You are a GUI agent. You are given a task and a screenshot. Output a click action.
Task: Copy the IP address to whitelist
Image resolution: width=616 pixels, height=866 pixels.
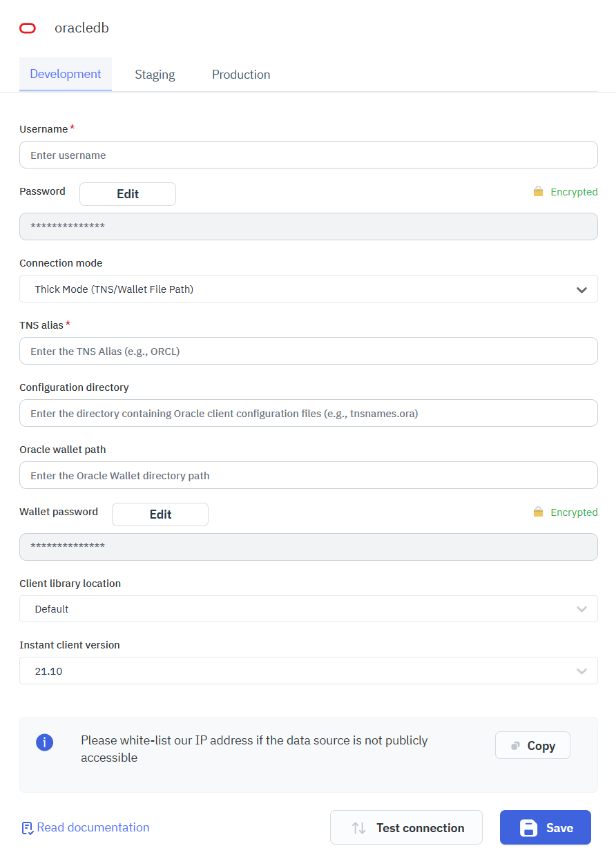tap(532, 745)
